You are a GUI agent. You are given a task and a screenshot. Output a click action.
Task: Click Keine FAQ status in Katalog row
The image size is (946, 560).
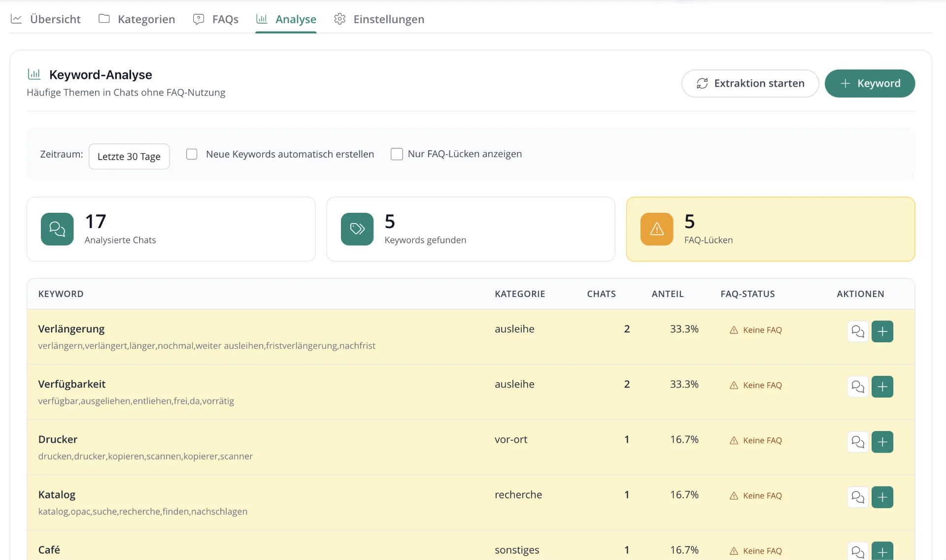click(x=755, y=495)
